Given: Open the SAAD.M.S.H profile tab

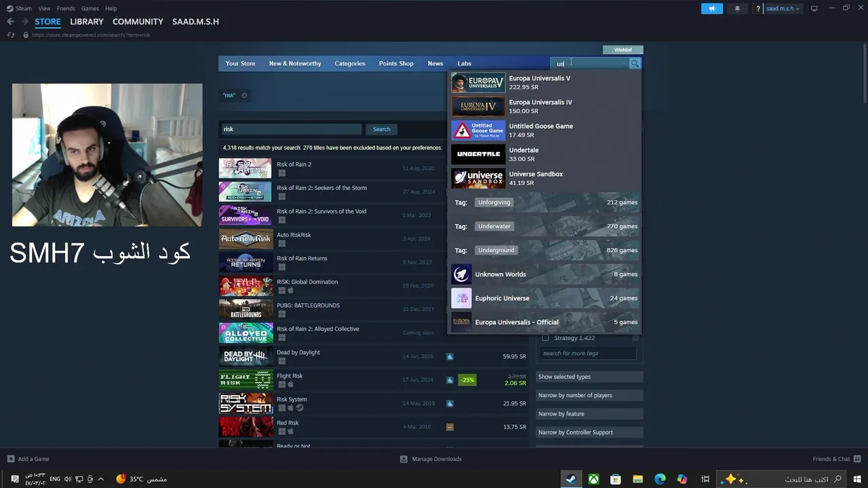Looking at the screenshot, I should (x=195, y=22).
